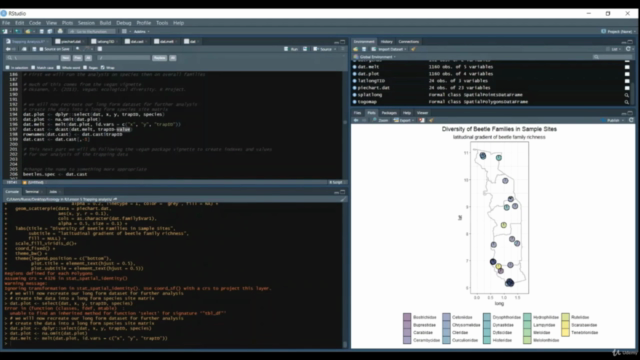Switch to piechart.dat editor tab
The image size is (640, 360).
point(71,42)
